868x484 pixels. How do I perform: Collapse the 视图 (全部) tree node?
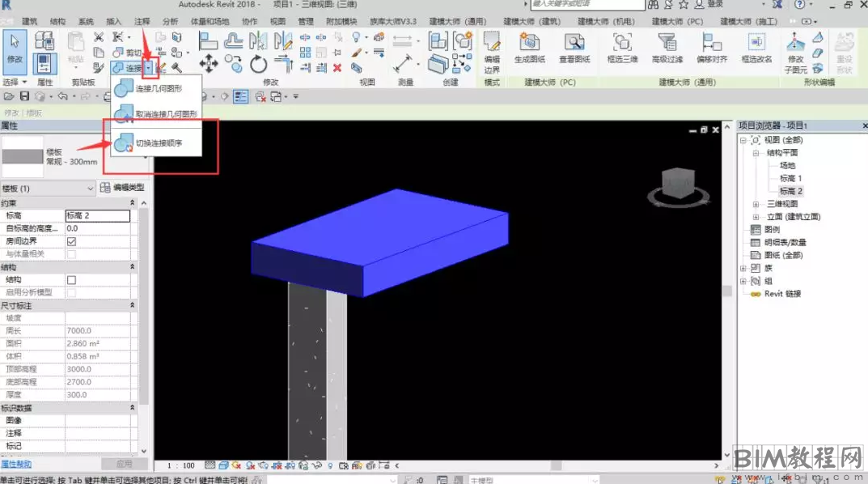743,140
